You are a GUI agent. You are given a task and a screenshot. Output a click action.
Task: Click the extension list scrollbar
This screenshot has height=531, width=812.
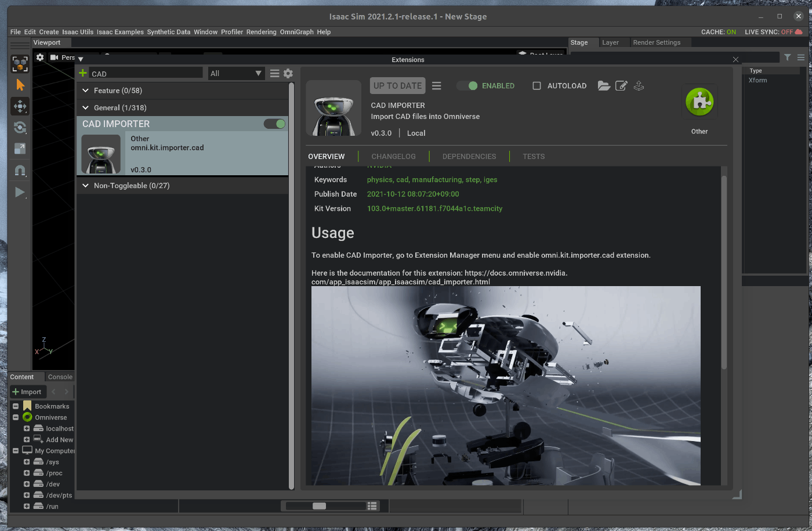pyautogui.click(x=291, y=286)
